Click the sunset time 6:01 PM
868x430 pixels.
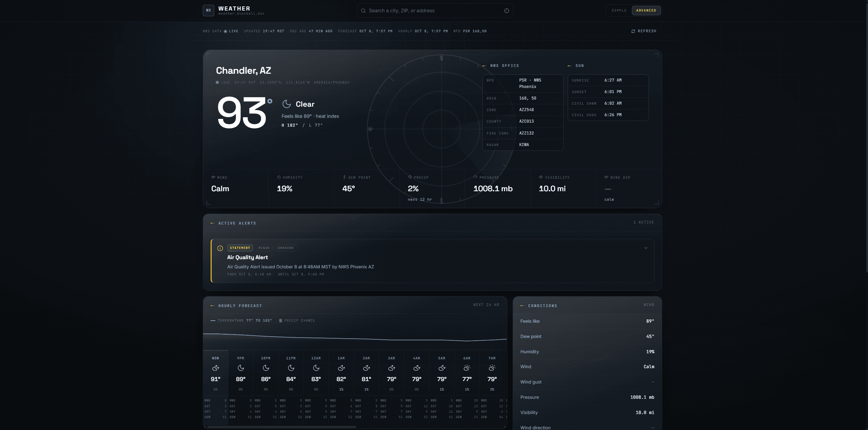point(613,92)
